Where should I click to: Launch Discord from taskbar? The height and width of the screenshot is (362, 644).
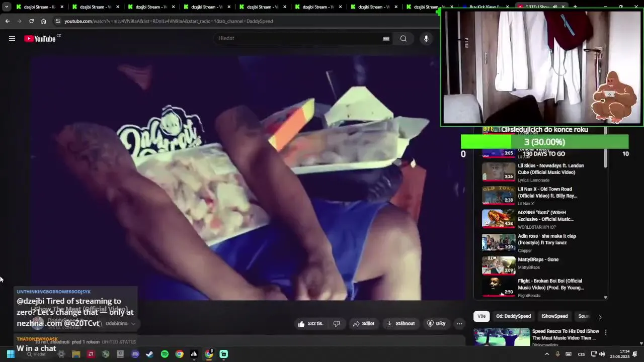(135, 354)
